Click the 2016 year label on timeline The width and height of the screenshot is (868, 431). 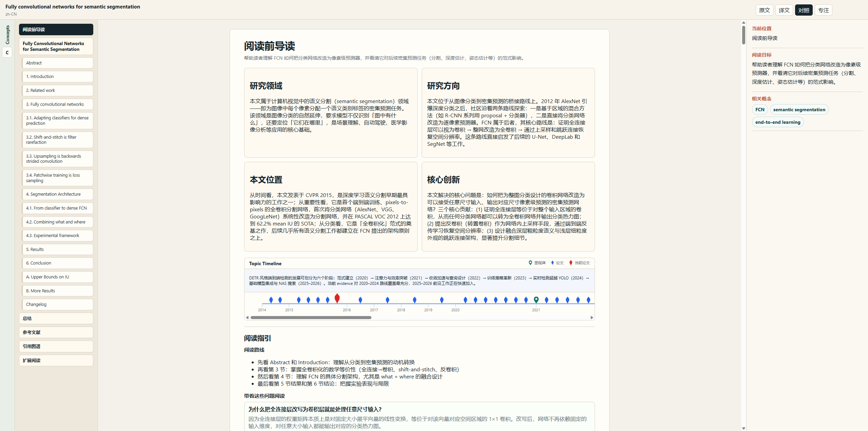347,310
